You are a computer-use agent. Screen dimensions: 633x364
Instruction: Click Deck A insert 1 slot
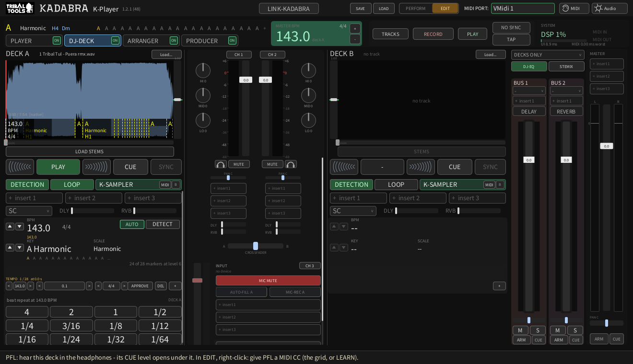click(34, 198)
